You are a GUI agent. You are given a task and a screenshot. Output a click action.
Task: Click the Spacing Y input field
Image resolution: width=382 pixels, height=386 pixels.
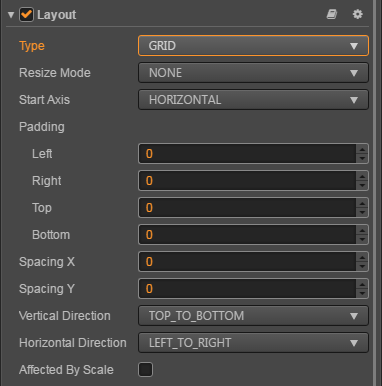click(247, 289)
